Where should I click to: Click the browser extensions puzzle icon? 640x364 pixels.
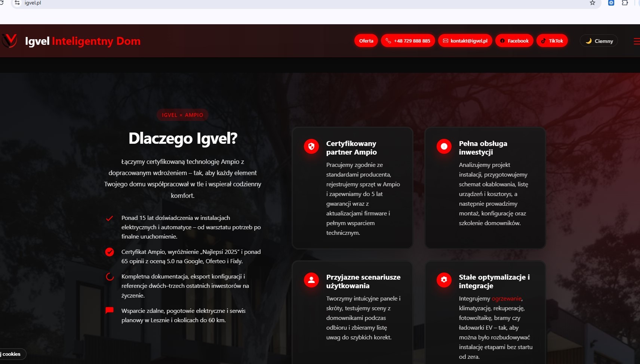pos(624,3)
